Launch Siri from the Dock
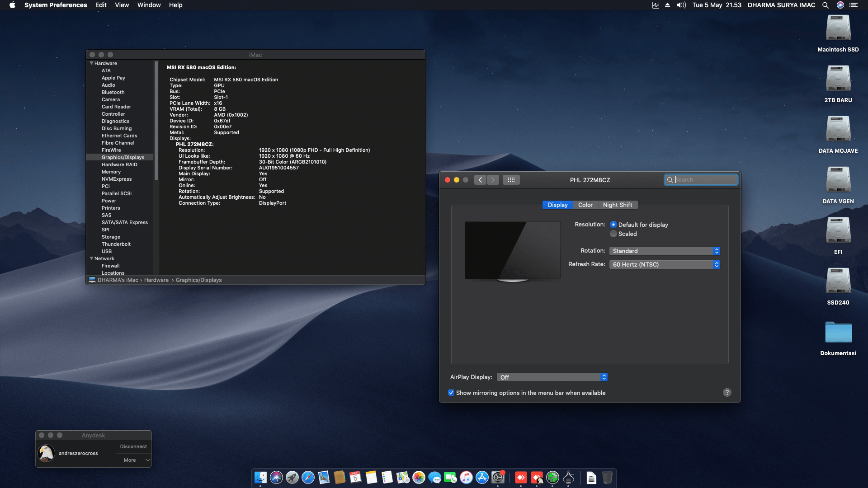The height and width of the screenshot is (488, 868). click(276, 477)
